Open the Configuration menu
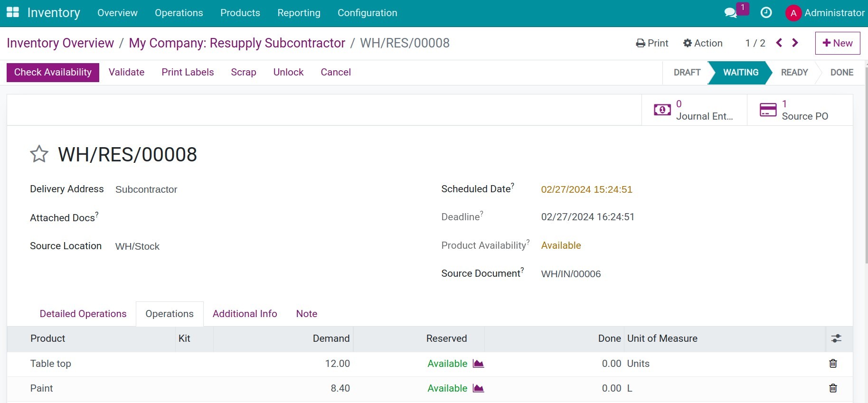The image size is (868, 403). (x=368, y=13)
